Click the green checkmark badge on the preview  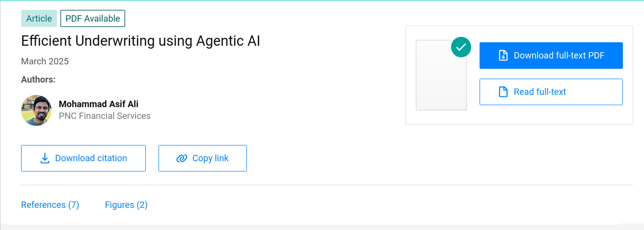[461, 47]
